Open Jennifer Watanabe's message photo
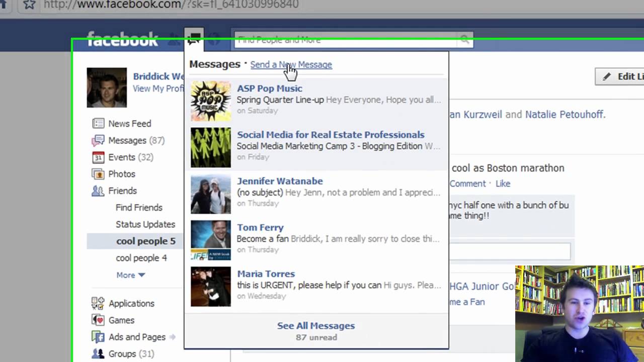The height and width of the screenshot is (362, 644). click(x=211, y=194)
